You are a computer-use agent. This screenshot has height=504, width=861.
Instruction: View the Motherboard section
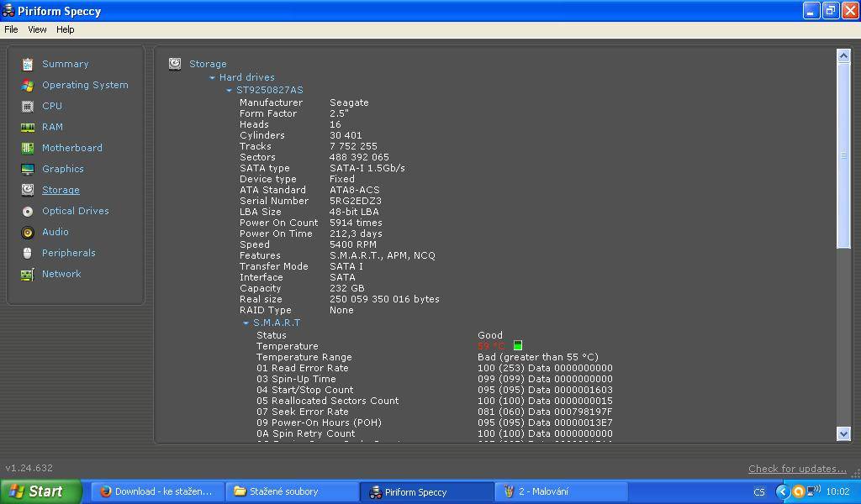pyautogui.click(x=72, y=148)
